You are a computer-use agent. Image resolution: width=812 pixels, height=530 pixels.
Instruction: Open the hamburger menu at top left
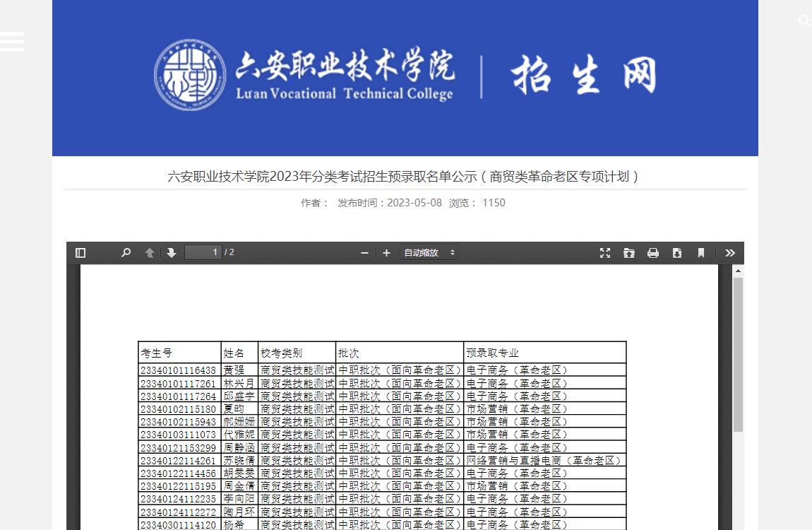[x=12, y=42]
